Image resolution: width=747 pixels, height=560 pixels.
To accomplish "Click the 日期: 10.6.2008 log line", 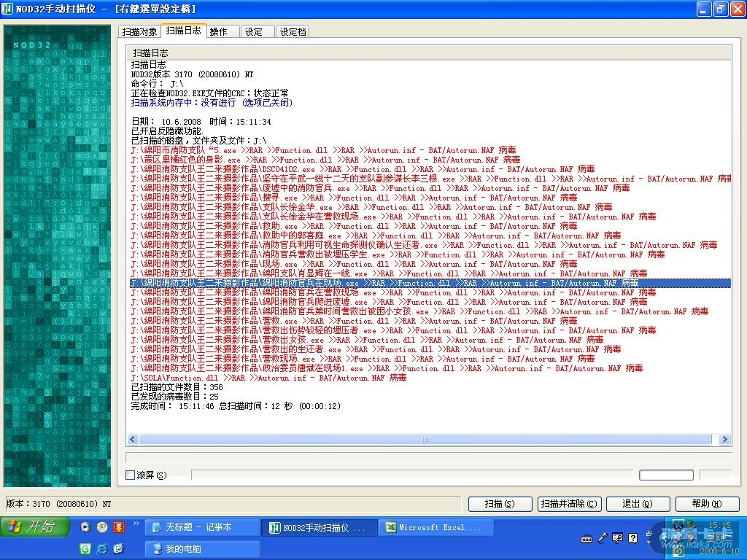I will pos(201,122).
